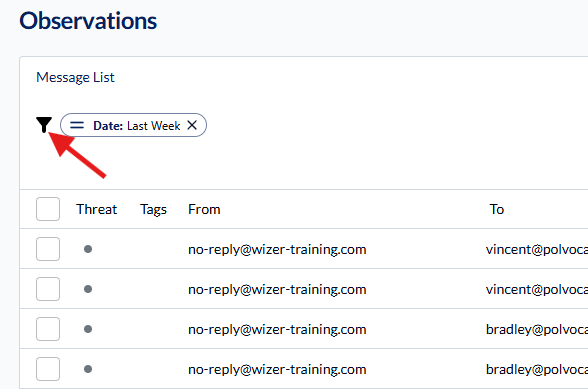
Task: Check the first no-reply@wizer-training.com row
Action: pyautogui.click(x=48, y=249)
